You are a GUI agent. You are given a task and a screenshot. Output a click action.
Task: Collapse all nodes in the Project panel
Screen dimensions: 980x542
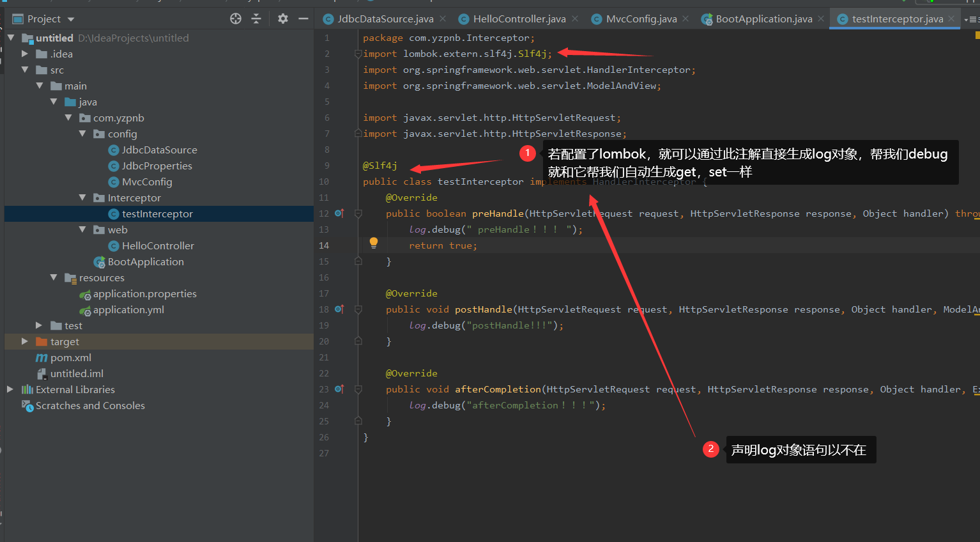(x=256, y=19)
